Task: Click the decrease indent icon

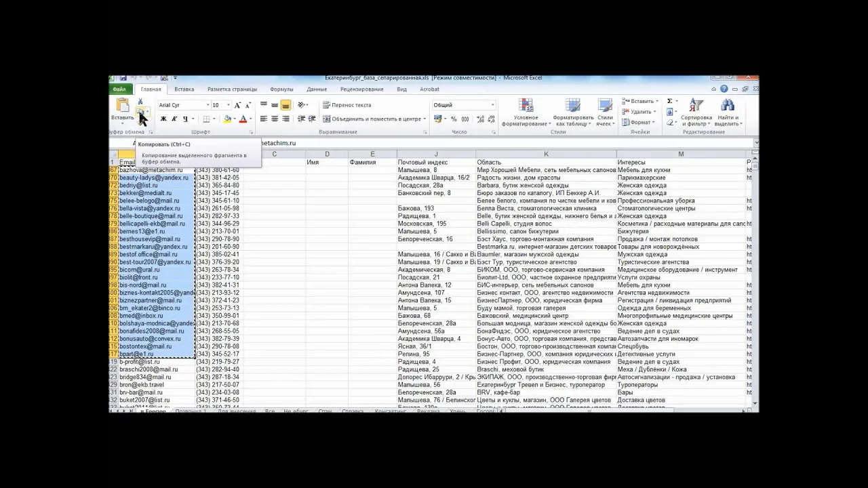Action: click(x=301, y=119)
